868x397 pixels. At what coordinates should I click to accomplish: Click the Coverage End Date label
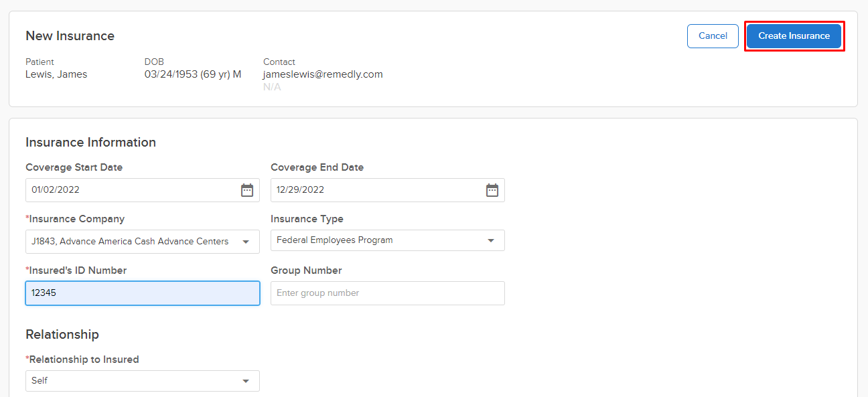317,167
